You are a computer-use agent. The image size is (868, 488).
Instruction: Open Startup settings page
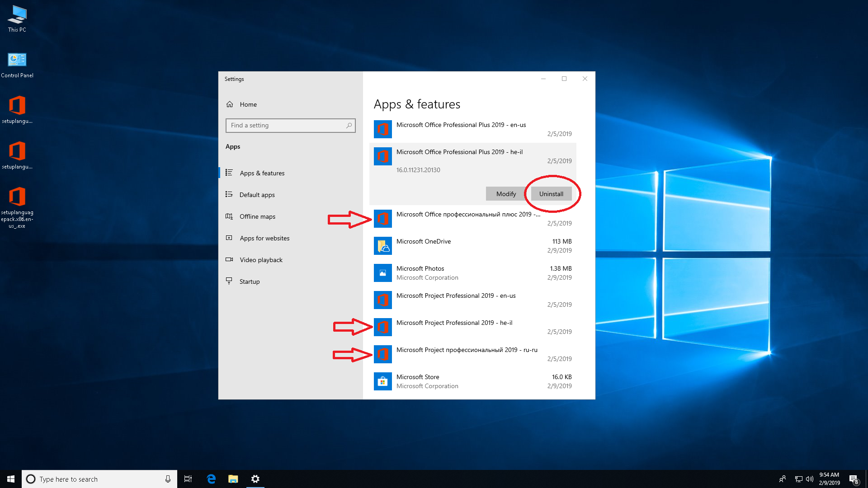291,282
